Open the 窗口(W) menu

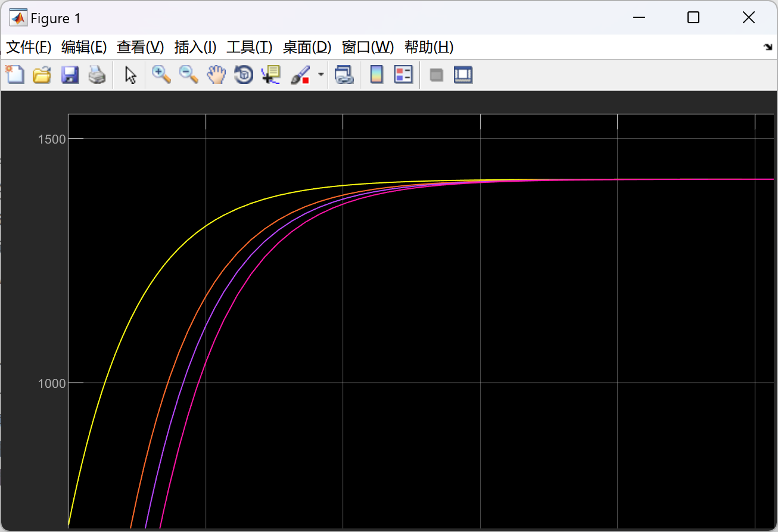(x=368, y=47)
